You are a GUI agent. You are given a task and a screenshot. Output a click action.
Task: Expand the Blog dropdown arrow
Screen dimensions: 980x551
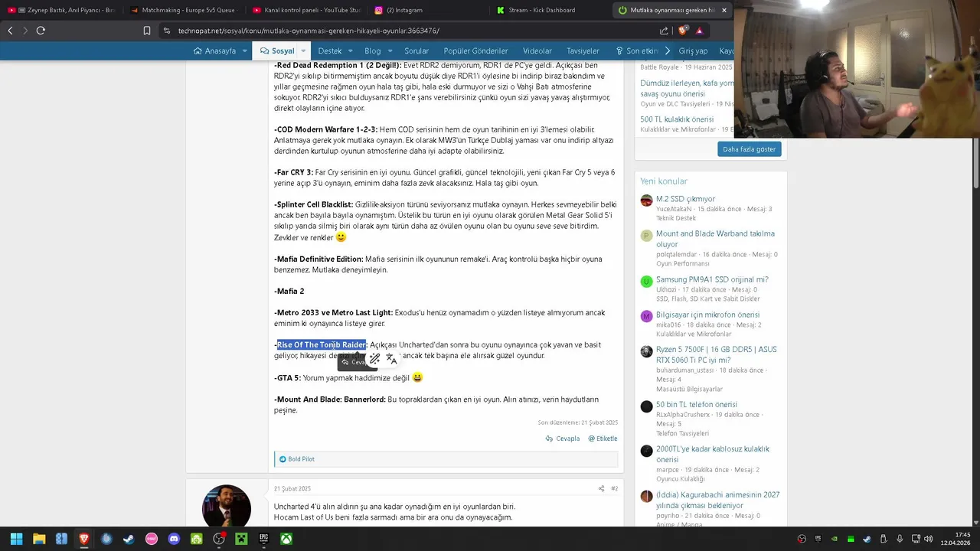point(391,51)
